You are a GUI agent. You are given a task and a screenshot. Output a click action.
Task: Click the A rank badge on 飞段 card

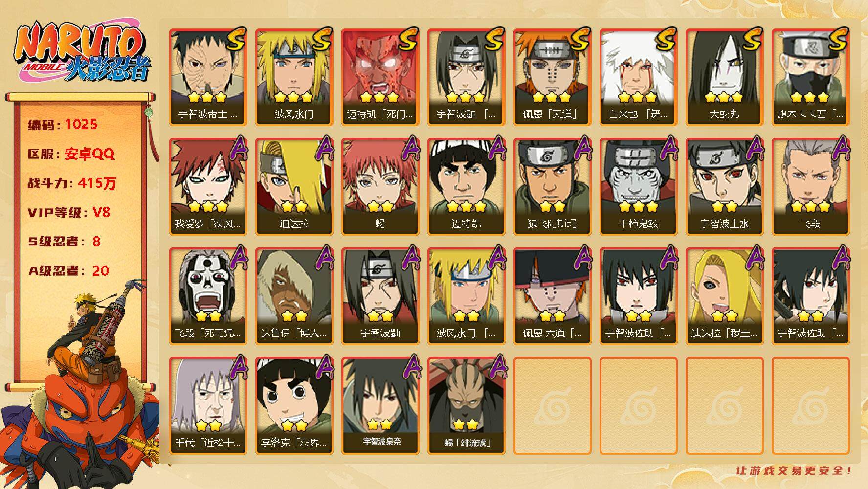(x=840, y=149)
